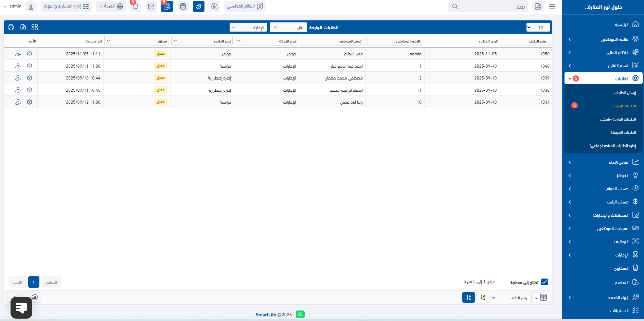This screenshot has width=644, height=321.
Task: Click user assign icon for request 1039
Action: [18, 78]
